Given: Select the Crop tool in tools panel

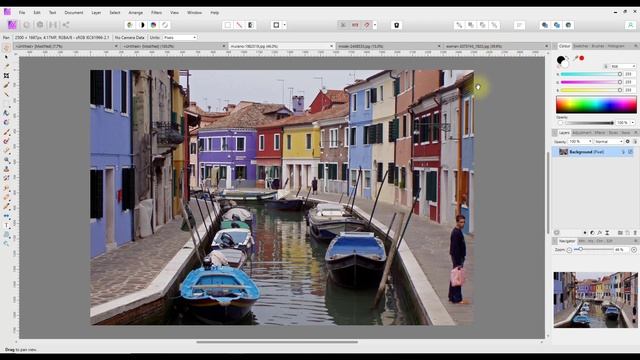Looking at the screenshot, I should tap(7, 76).
